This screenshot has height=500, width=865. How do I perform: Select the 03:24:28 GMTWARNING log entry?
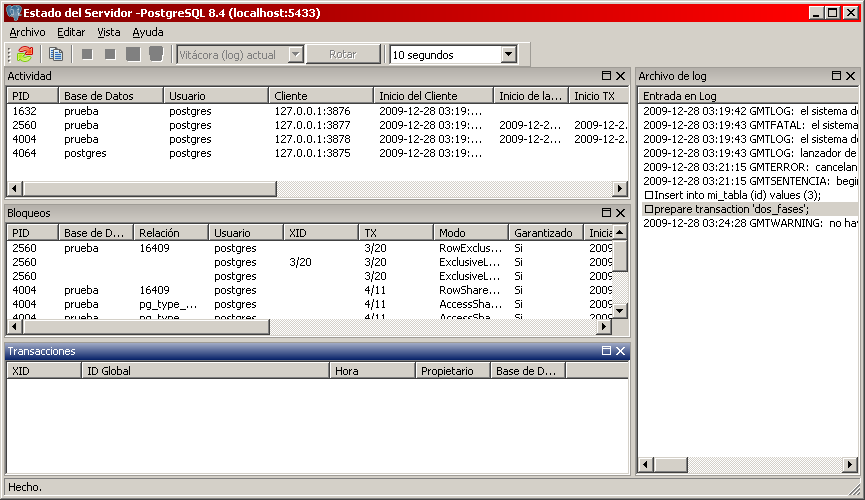(749, 223)
